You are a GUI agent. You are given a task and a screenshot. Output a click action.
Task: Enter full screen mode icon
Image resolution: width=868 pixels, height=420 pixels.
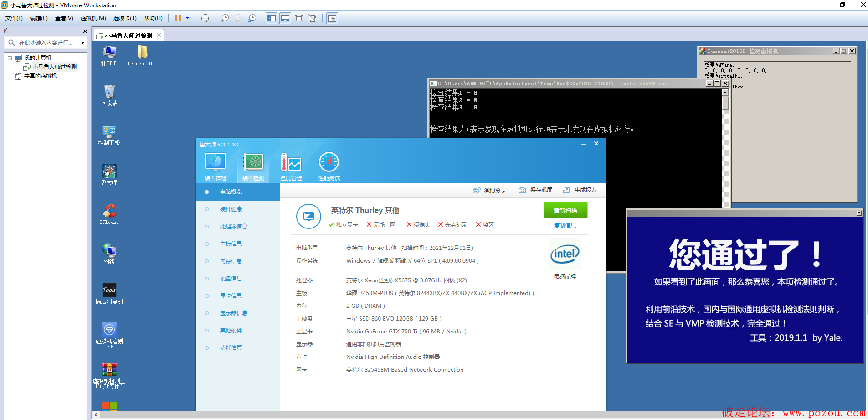299,18
